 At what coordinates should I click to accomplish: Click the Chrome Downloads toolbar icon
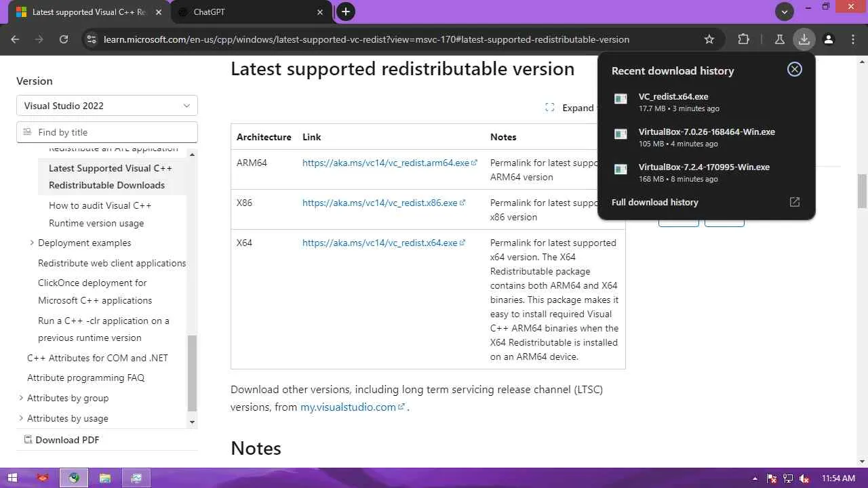point(804,39)
